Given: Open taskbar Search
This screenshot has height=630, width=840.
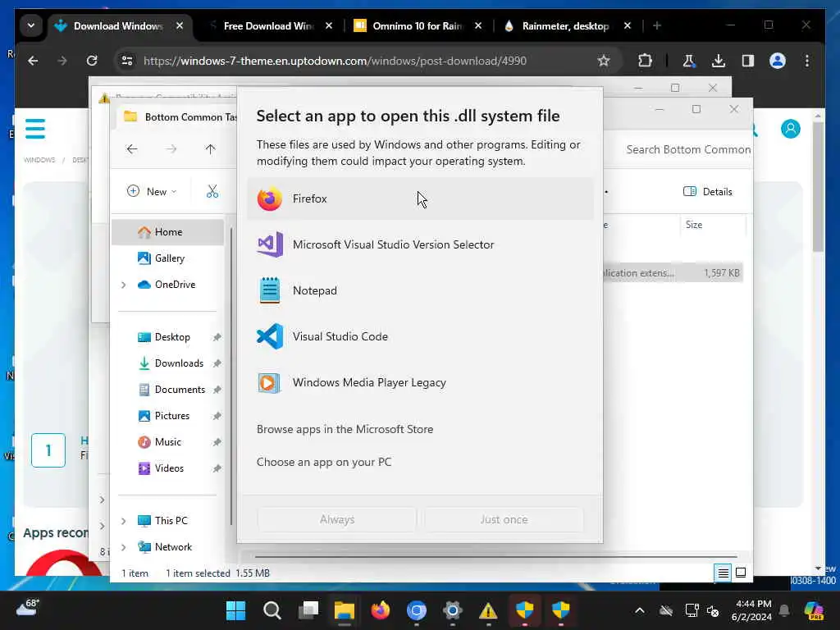Looking at the screenshot, I should coord(272,610).
